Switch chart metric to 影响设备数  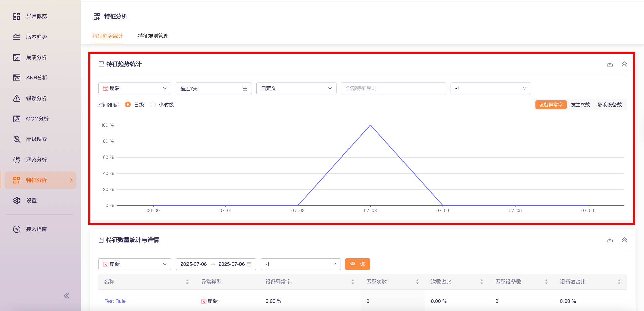(x=609, y=105)
